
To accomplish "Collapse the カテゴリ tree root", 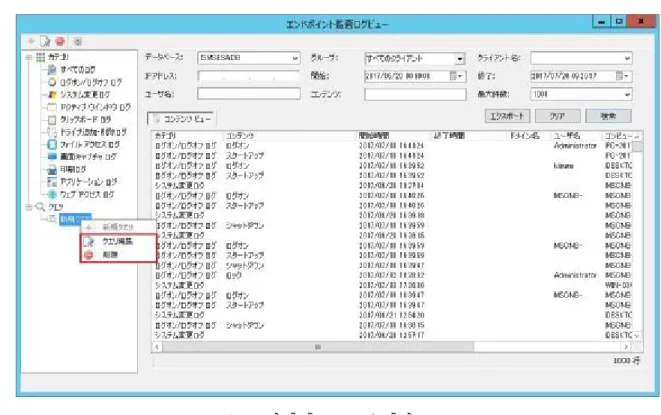I will 29,57.
